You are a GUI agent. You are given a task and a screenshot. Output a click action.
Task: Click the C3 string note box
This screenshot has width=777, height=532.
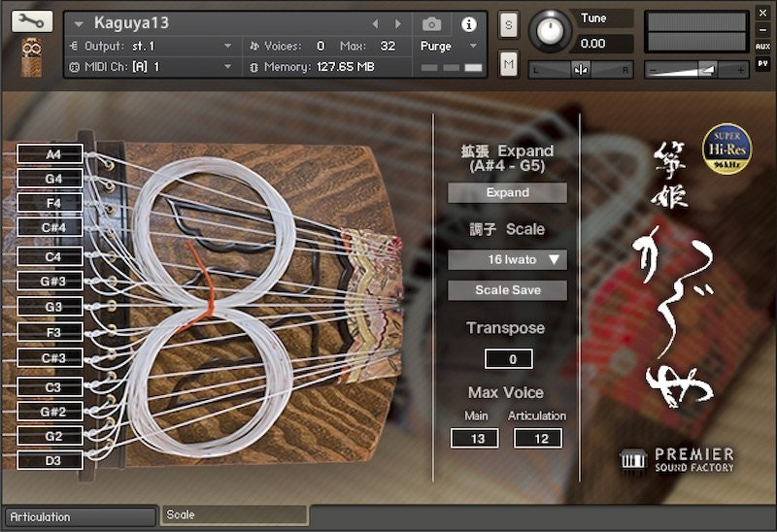50,386
